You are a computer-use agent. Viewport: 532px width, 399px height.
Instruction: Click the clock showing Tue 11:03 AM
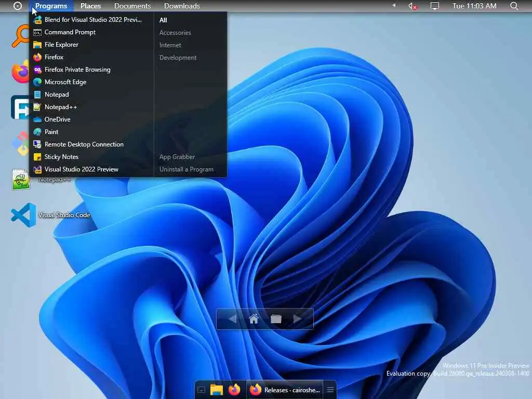click(474, 6)
